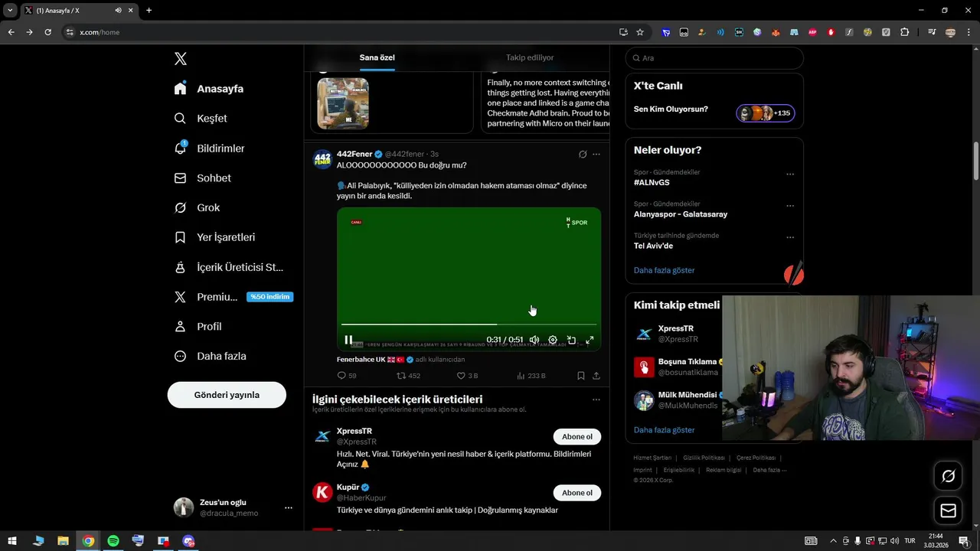This screenshot has height=551, width=980.
Task: Open #ALNvGS trend
Action: (x=652, y=183)
